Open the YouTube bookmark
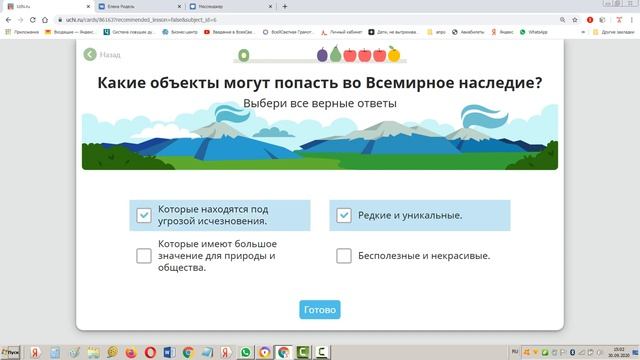 (x=229, y=32)
